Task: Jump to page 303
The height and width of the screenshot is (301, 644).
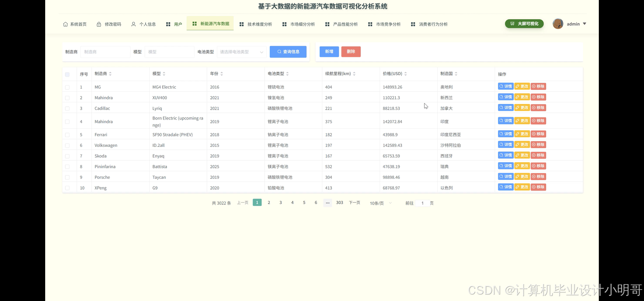Action: point(340,203)
